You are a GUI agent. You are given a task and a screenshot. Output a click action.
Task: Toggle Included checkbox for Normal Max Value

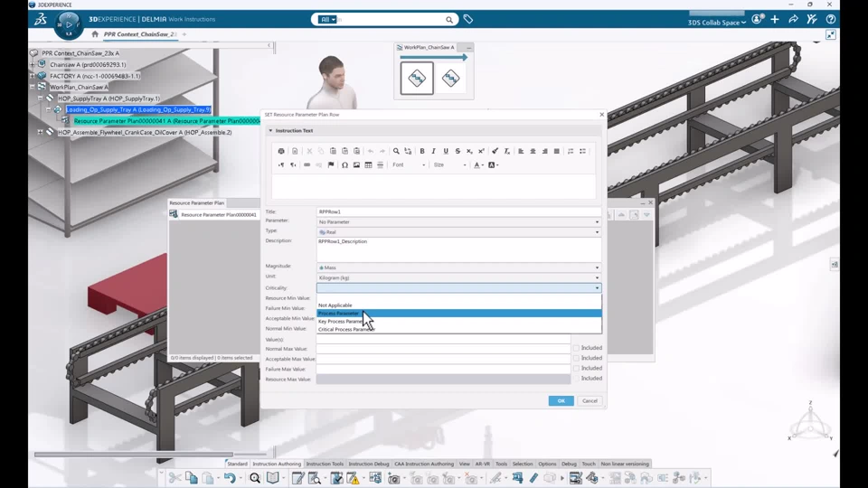pos(576,348)
